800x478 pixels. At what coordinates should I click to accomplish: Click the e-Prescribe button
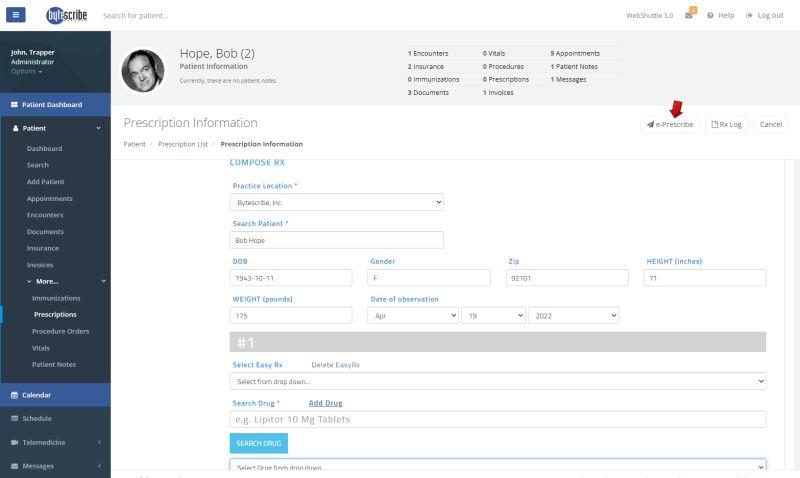[x=670, y=124]
